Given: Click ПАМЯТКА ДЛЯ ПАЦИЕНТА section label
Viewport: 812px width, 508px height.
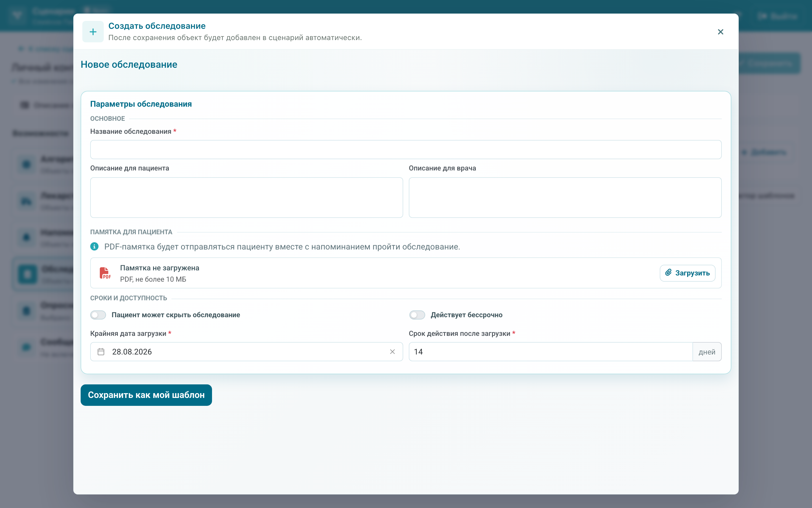Looking at the screenshot, I should 131,232.
